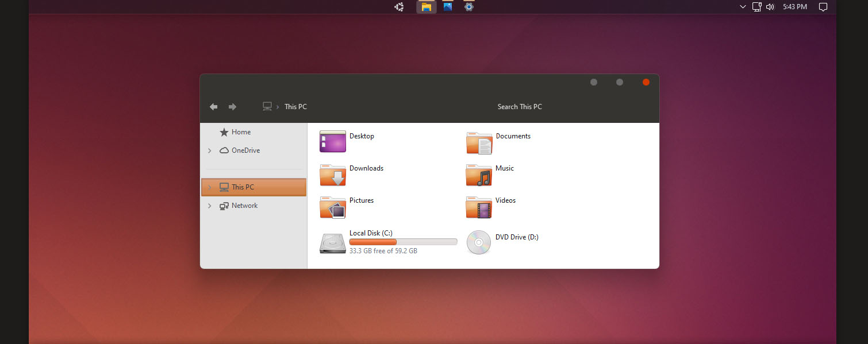Screen dimensions: 868x344
Task: Click the navigate back arrow
Action: coord(213,106)
